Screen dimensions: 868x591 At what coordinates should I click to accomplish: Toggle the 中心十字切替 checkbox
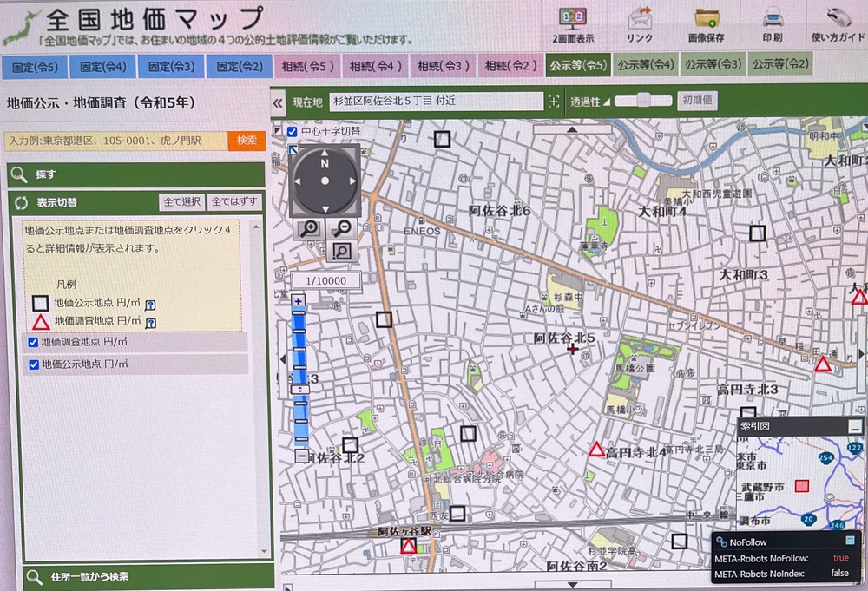[x=293, y=132]
